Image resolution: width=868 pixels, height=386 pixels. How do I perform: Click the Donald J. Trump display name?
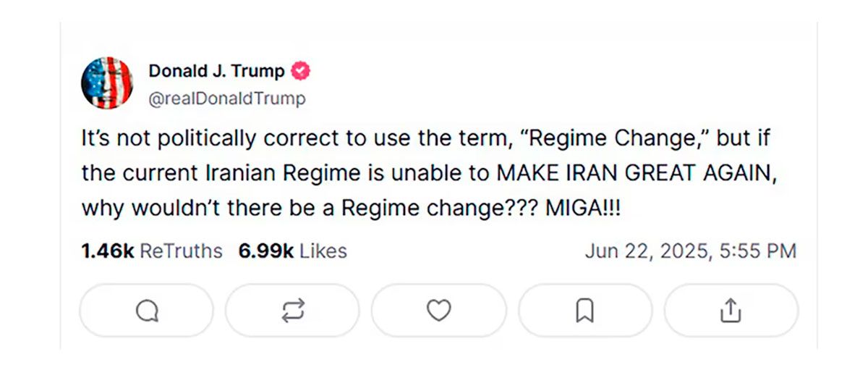coord(216,71)
